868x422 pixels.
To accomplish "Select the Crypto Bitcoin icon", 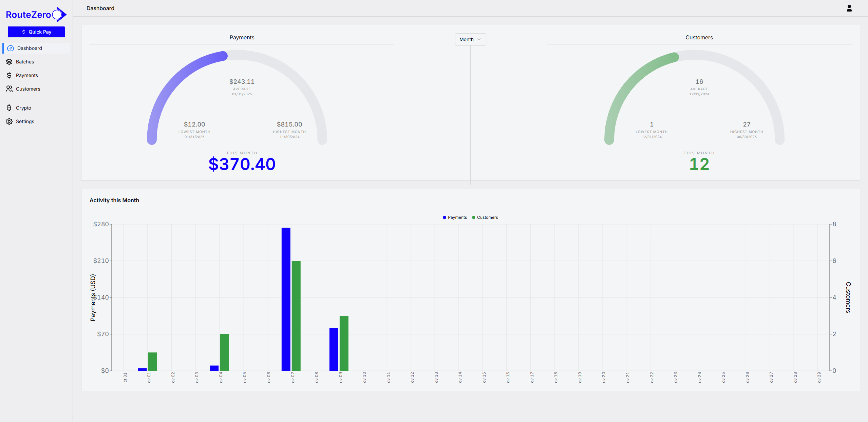I will tap(9, 108).
